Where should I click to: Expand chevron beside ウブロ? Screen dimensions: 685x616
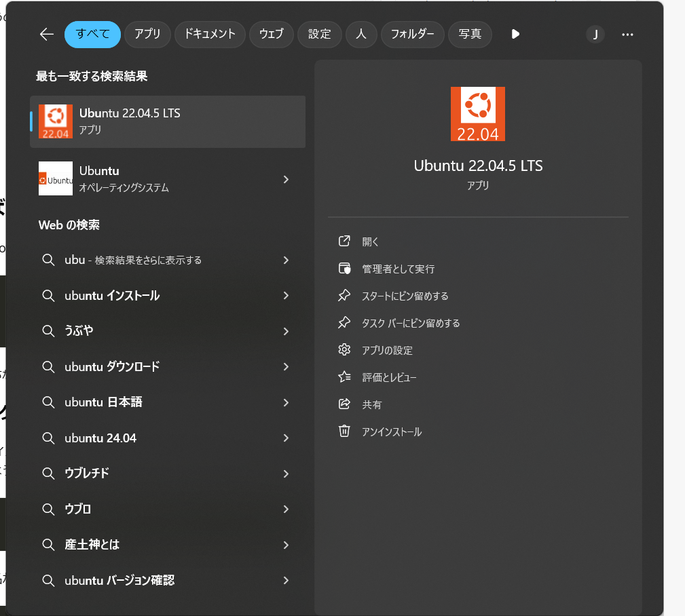coord(286,509)
